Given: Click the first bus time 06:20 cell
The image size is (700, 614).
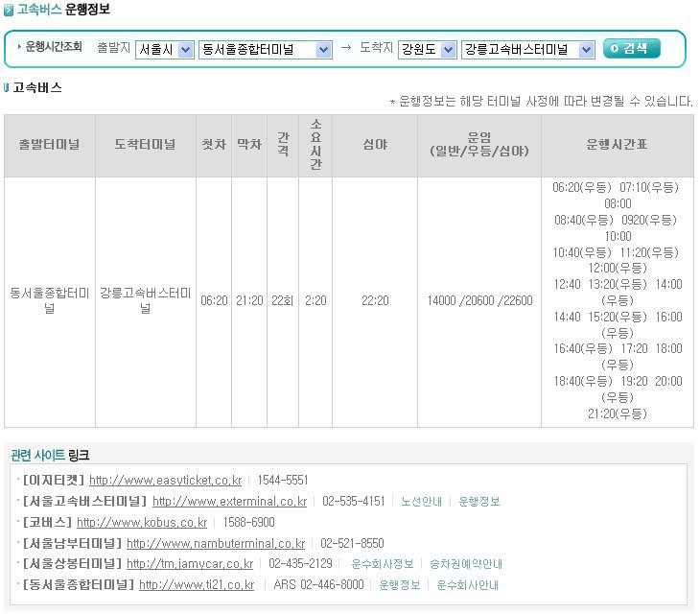Looking at the screenshot, I should click(214, 300).
